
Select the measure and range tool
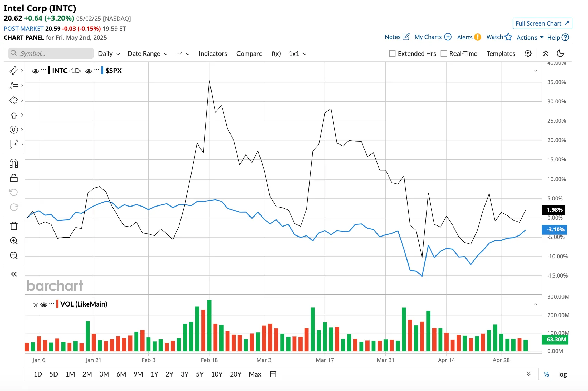click(13, 144)
